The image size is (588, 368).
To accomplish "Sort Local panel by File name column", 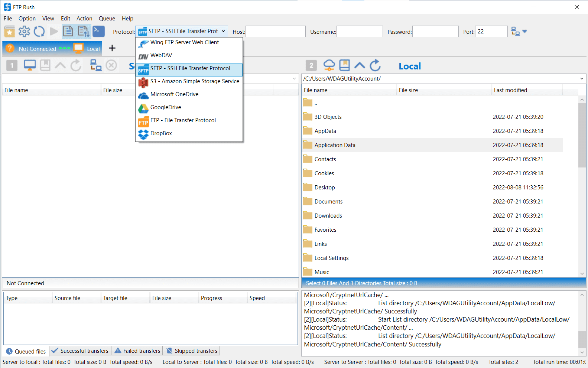I will click(349, 90).
